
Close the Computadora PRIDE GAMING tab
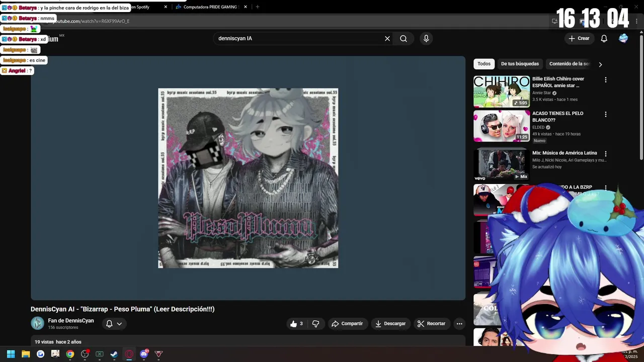click(x=246, y=7)
